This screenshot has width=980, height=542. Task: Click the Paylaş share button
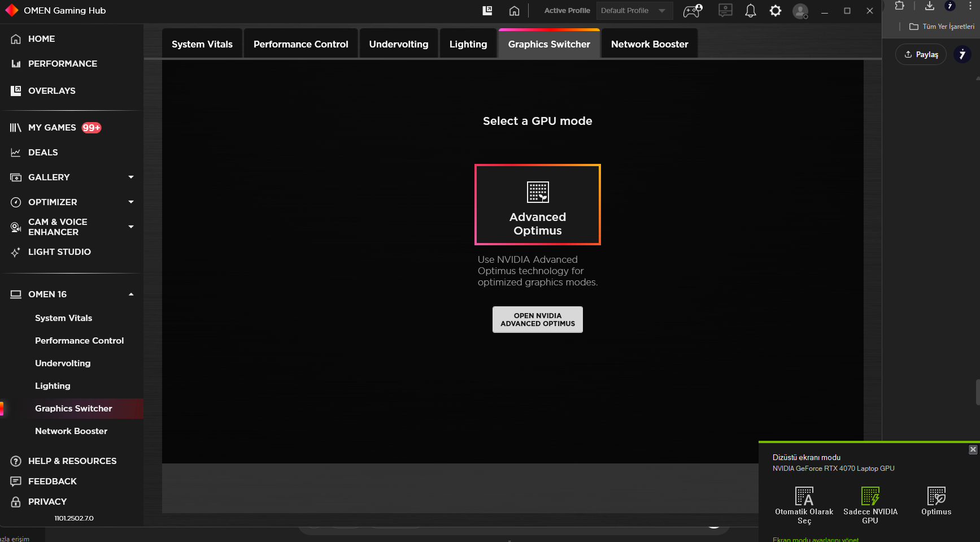pos(921,54)
